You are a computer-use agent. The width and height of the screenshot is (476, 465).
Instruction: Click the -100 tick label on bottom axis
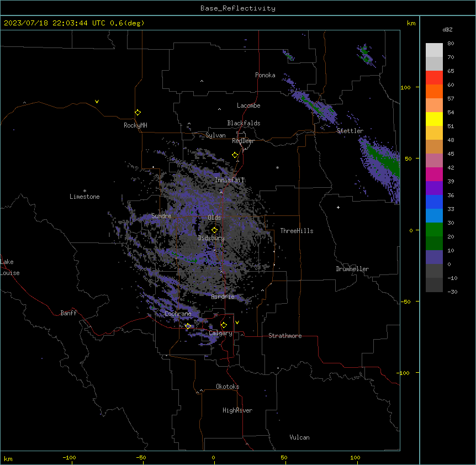pos(69,458)
